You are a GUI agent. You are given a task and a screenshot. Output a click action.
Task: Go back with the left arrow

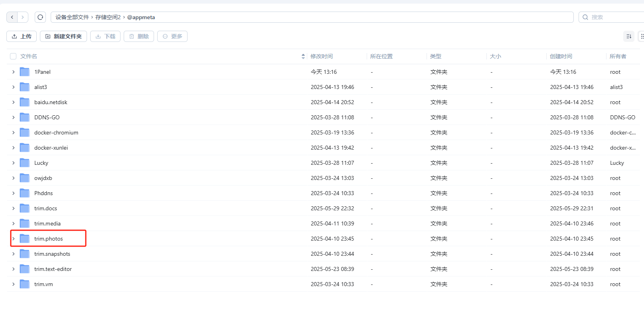(x=12, y=17)
